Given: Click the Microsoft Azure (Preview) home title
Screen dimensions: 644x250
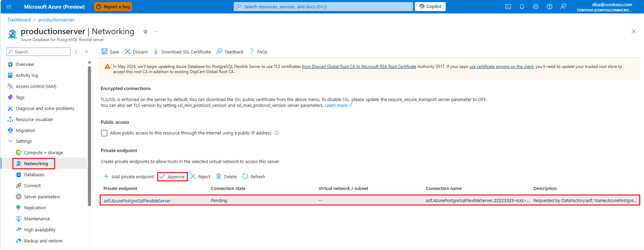Looking at the screenshot, I should click(54, 7).
